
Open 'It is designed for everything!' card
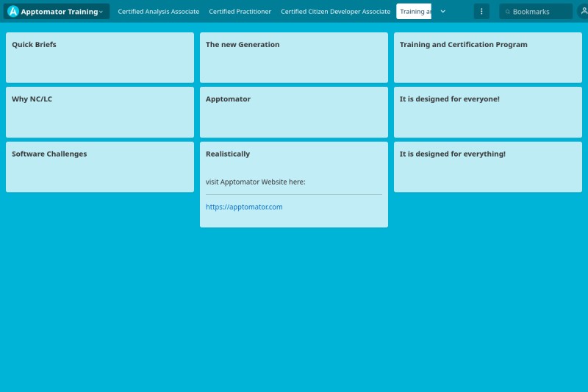pyautogui.click(x=488, y=167)
